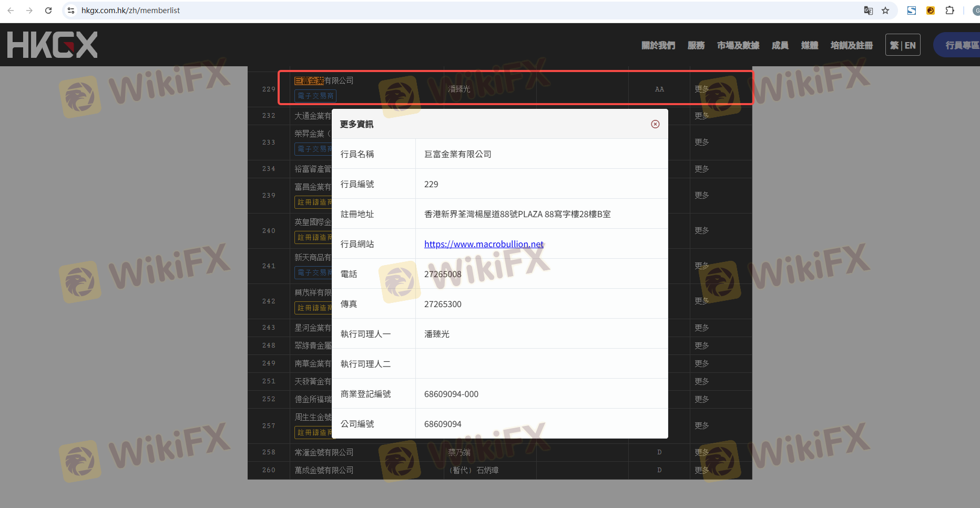Click the 行員專區 button

961,45
